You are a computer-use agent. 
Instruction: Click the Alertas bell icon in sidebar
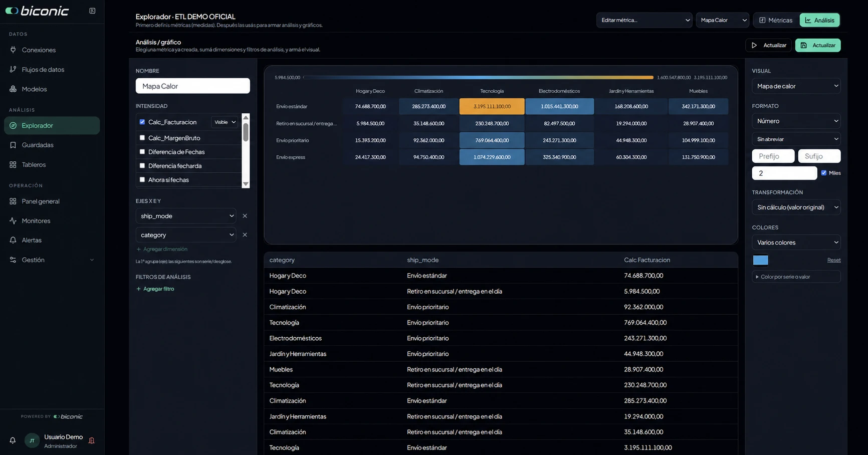pos(13,240)
